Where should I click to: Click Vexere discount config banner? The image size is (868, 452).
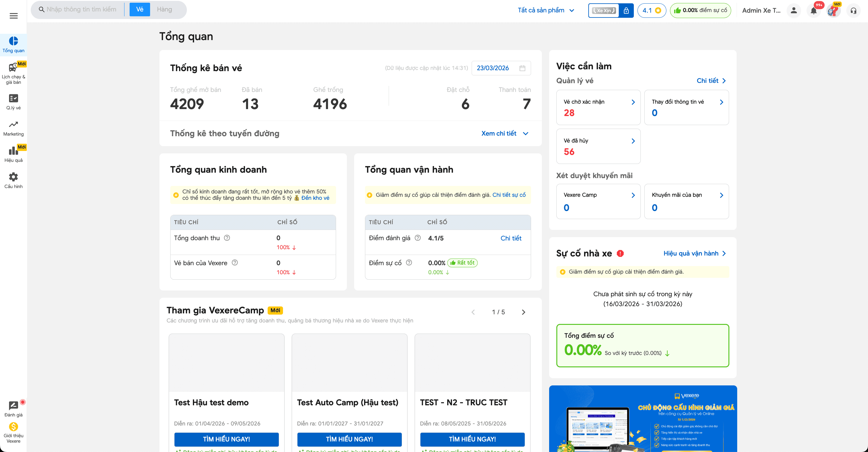[x=643, y=419]
